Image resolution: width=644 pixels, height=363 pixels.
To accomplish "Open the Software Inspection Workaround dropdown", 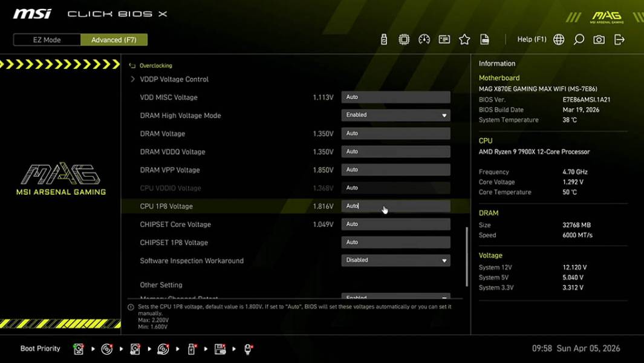I will tap(444, 260).
